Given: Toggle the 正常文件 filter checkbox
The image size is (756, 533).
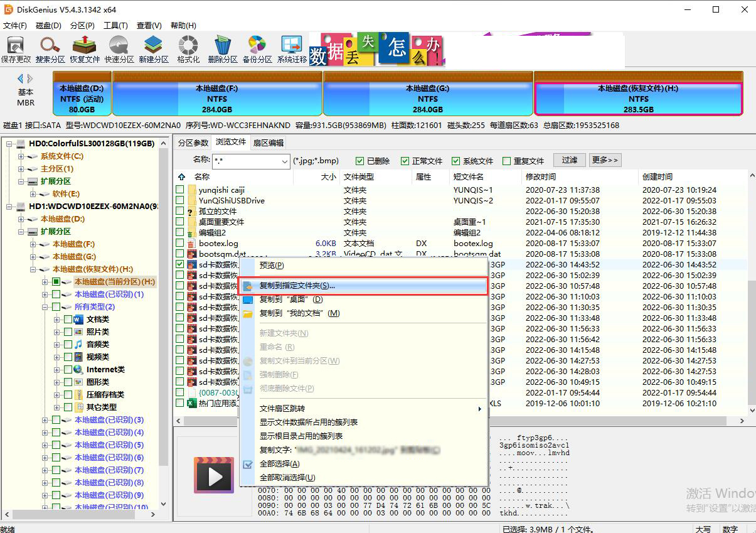Looking at the screenshot, I should tap(405, 161).
